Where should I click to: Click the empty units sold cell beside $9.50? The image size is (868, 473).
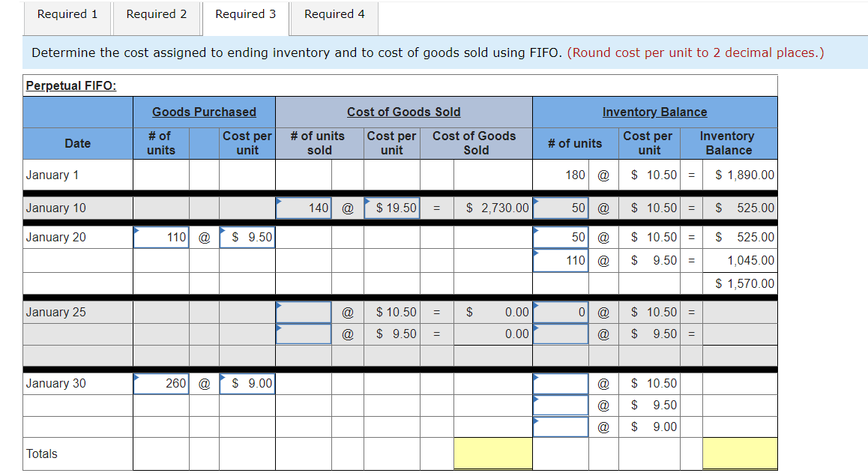[303, 334]
